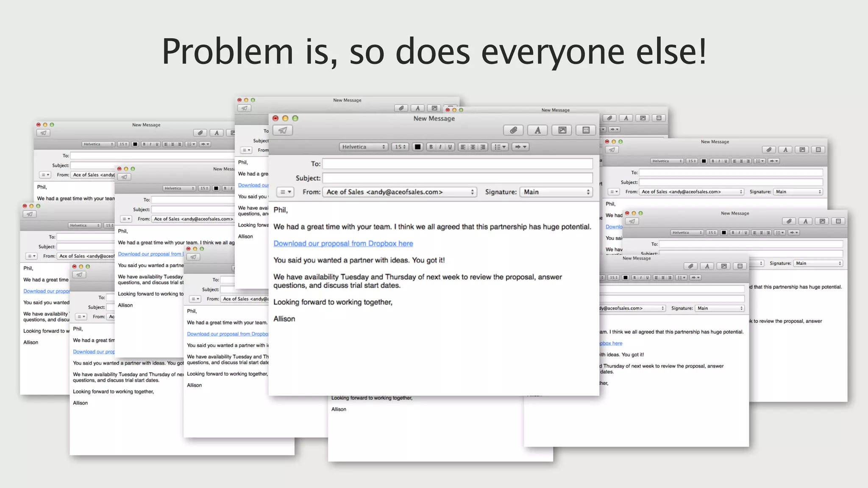868x488 pixels.
Task: Click the Send icon in the upper-right rear window
Action: pos(612,150)
